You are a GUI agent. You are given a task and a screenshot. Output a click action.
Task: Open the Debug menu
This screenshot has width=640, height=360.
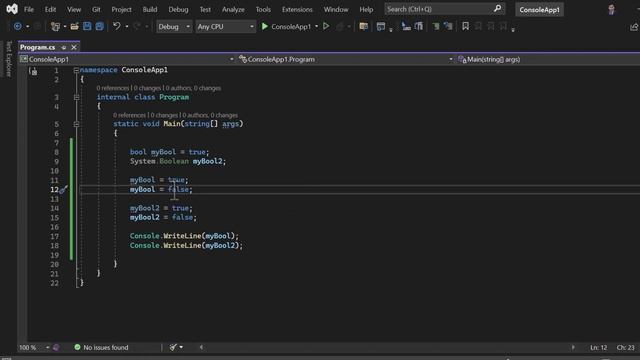178,9
